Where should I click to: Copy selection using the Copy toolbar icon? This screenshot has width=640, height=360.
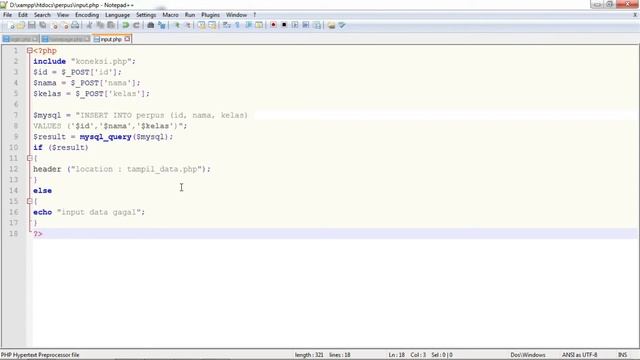(x=100, y=25)
